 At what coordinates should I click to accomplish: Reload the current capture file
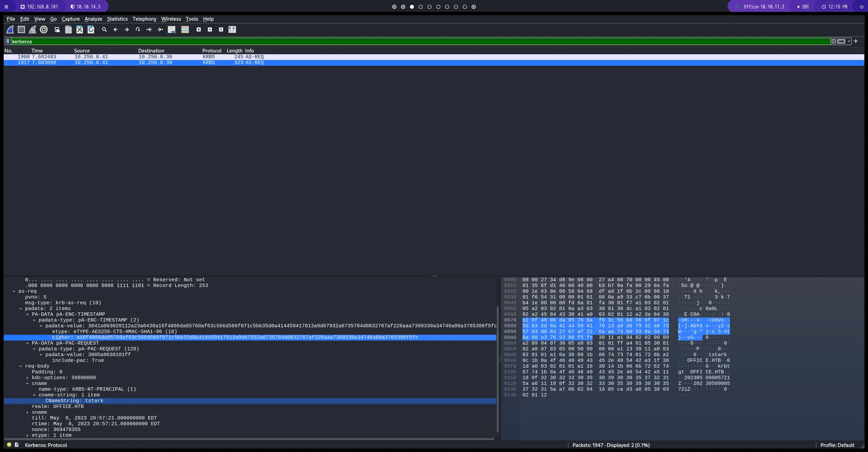(91, 30)
